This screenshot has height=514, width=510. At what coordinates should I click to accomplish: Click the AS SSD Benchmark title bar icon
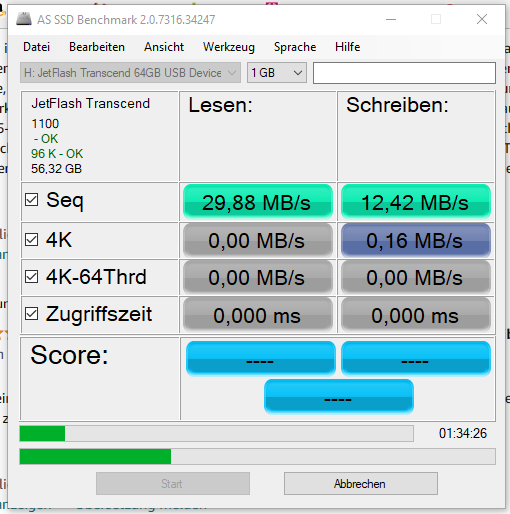(x=24, y=19)
